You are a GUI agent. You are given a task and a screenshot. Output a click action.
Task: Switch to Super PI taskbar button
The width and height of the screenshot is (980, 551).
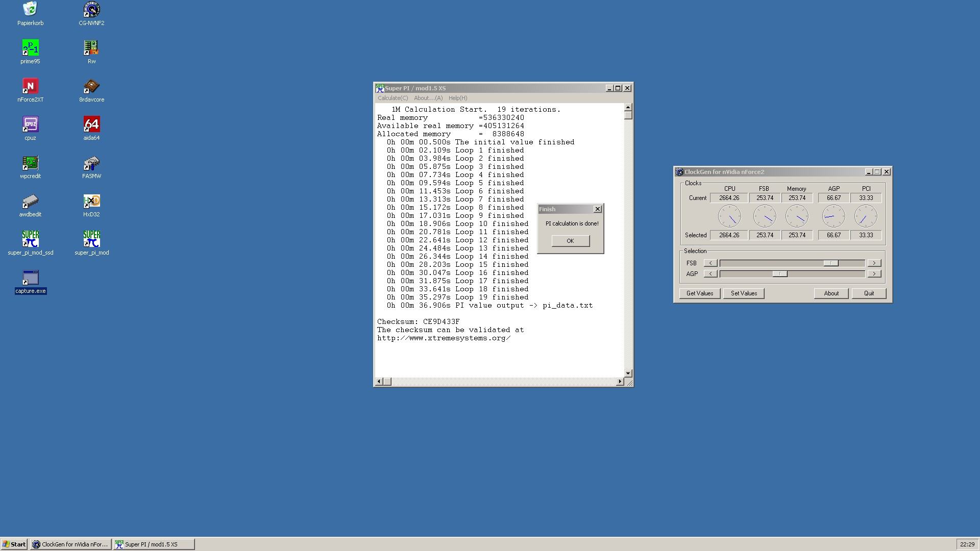[154, 544]
